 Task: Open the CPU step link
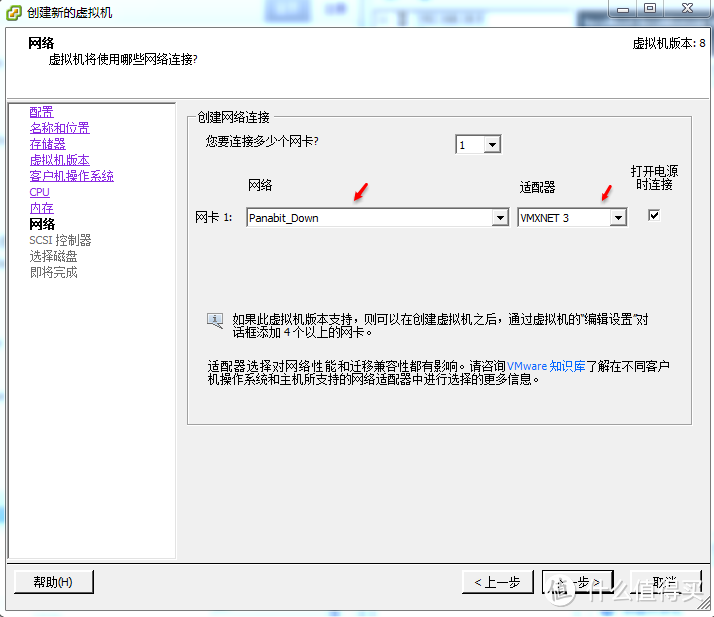[x=40, y=192]
